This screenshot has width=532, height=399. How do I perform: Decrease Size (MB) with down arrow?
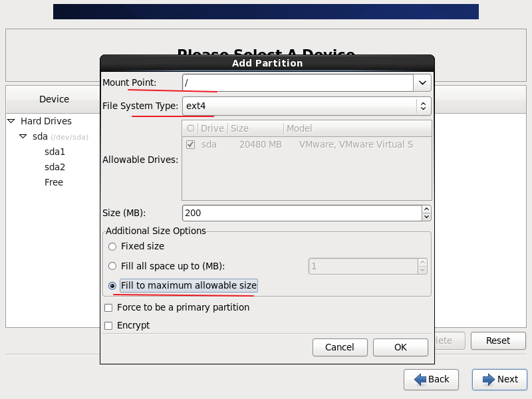pyautogui.click(x=426, y=217)
